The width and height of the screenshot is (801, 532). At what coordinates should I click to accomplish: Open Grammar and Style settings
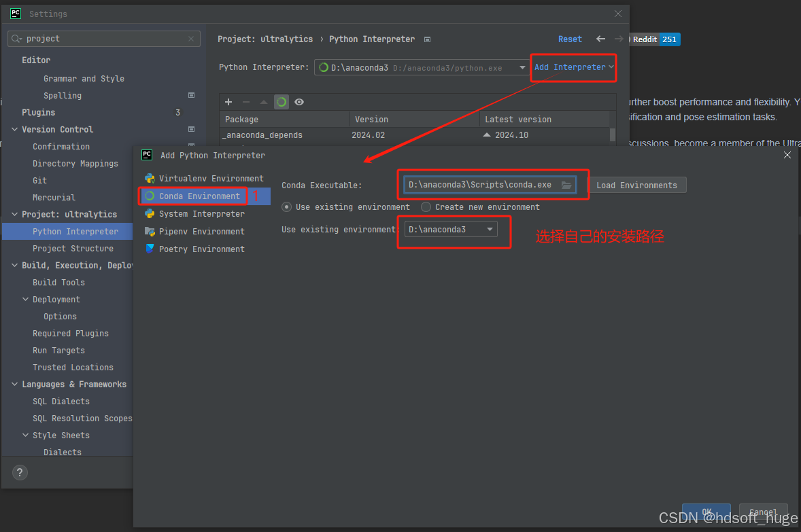click(84, 79)
